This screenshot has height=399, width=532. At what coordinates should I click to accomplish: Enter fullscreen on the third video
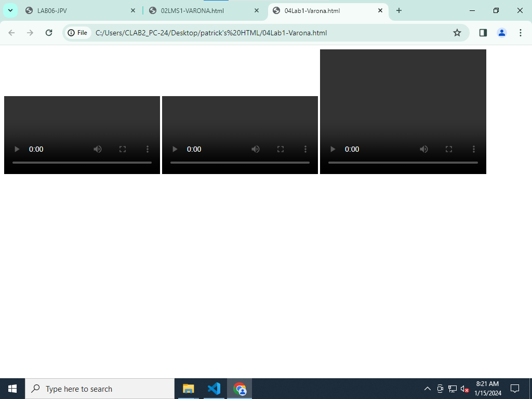449,149
